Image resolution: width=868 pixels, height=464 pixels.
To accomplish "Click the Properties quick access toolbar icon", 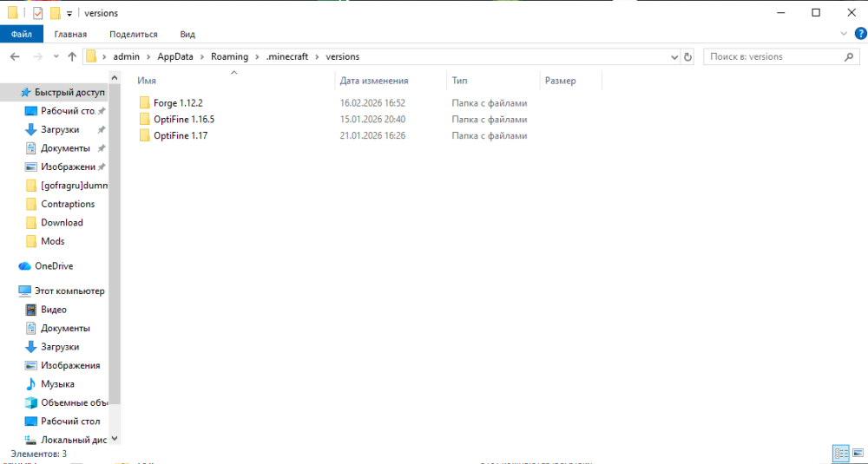I will click(x=37, y=13).
